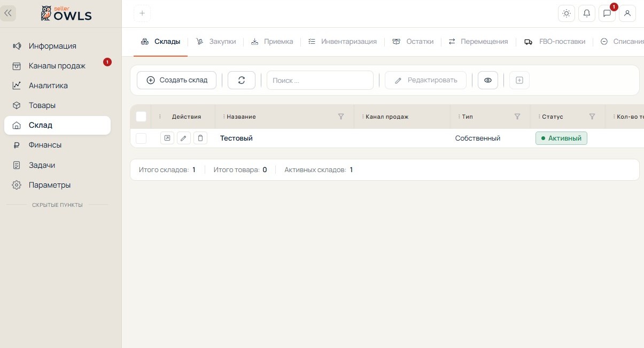Delete Тестовый via trash icon

(200, 138)
